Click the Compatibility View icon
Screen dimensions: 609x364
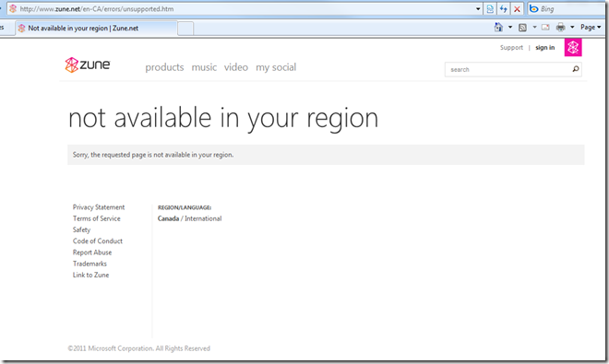490,9
